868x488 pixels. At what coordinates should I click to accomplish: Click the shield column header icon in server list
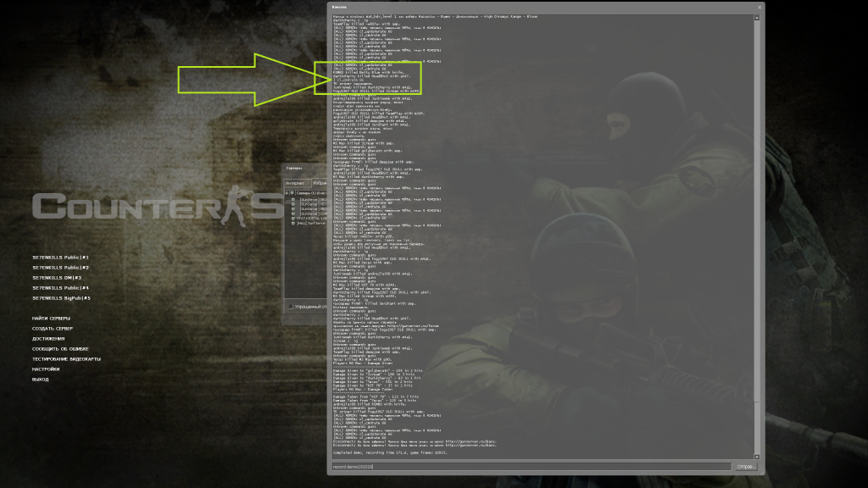tap(293, 194)
